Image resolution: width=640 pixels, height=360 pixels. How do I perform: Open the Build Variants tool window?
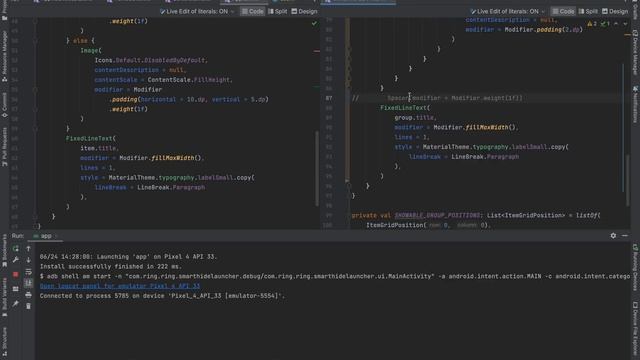(x=4, y=297)
